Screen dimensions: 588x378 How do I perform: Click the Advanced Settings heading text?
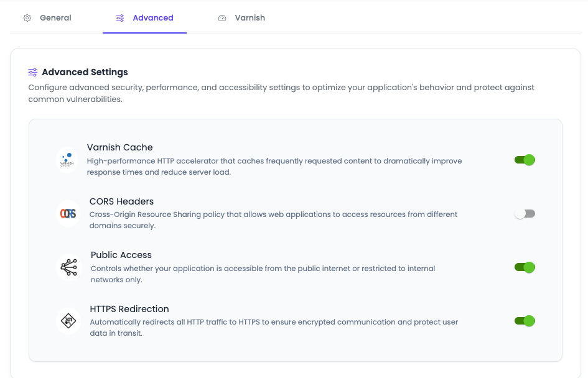tap(85, 71)
